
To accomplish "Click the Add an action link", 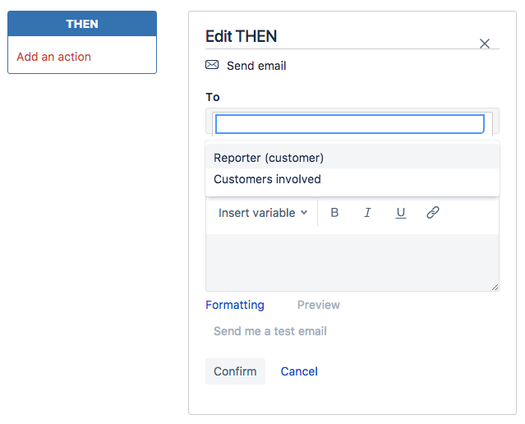I will click(x=54, y=57).
